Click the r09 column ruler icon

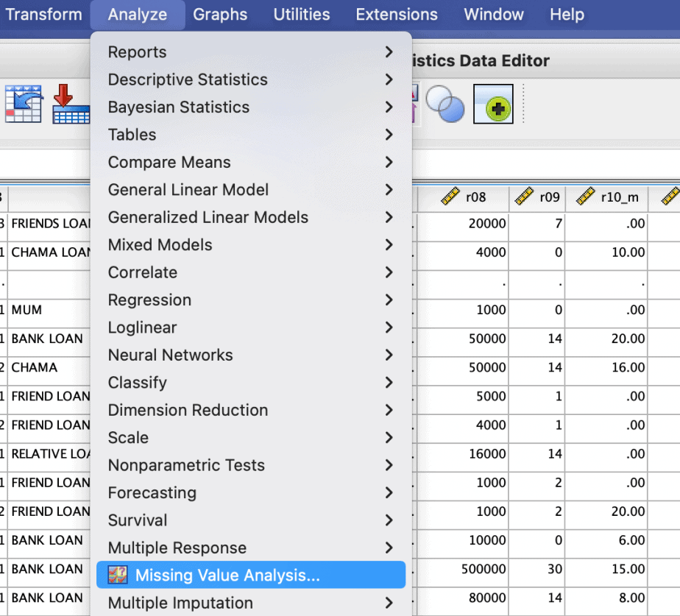(x=524, y=196)
